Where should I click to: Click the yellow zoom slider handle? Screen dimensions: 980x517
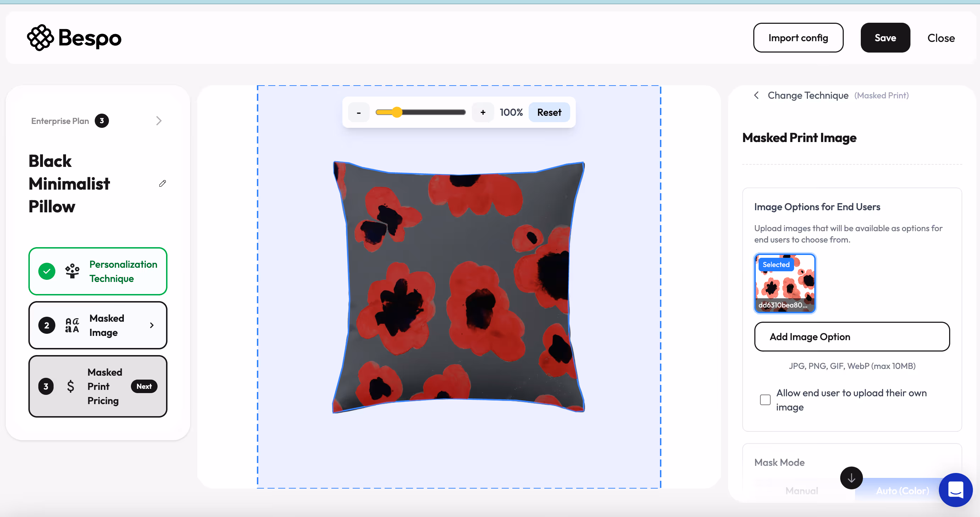(x=397, y=112)
